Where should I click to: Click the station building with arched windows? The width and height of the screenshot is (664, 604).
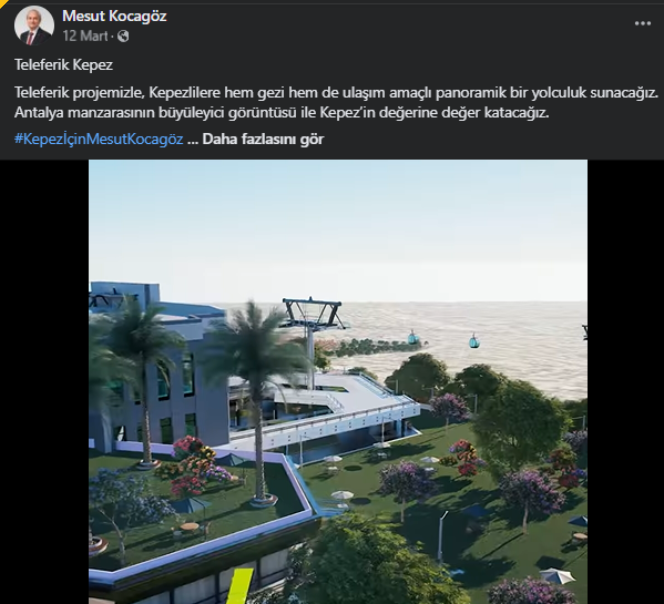click(161, 373)
